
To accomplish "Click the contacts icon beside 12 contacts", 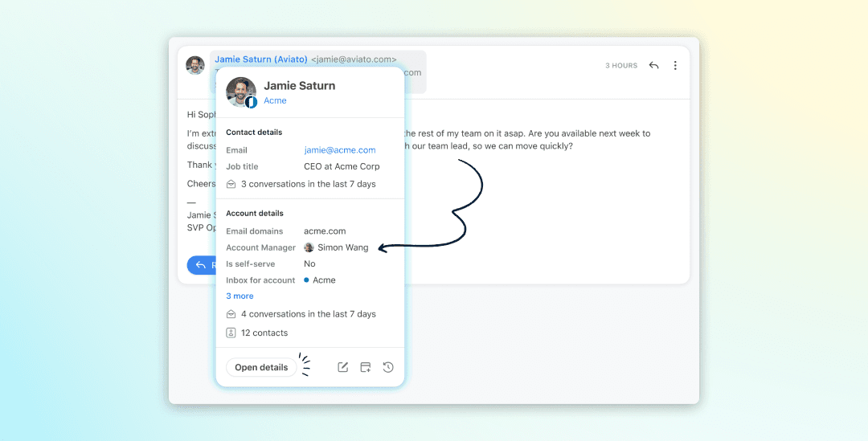I will pyautogui.click(x=231, y=333).
